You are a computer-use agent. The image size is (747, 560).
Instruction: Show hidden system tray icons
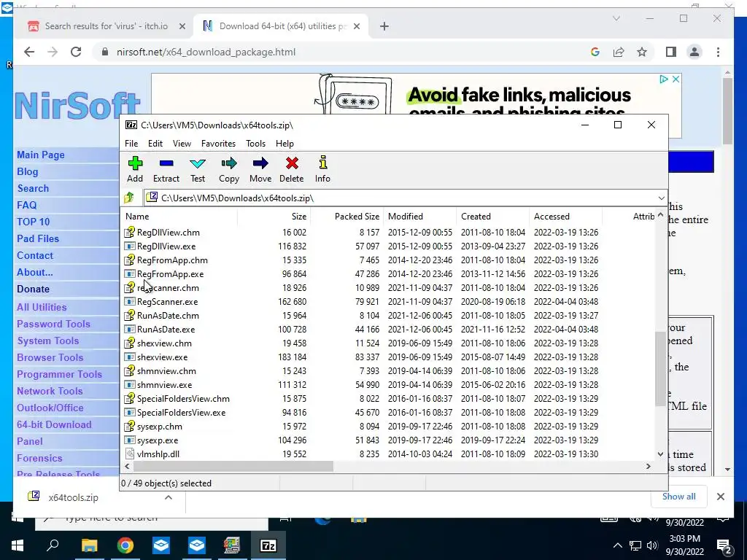pos(617,545)
